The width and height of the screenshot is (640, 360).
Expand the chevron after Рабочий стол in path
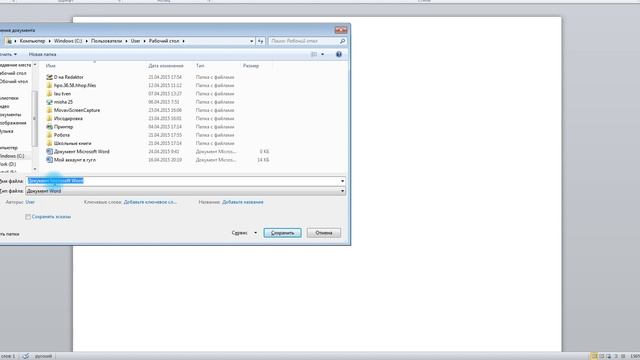[184, 41]
